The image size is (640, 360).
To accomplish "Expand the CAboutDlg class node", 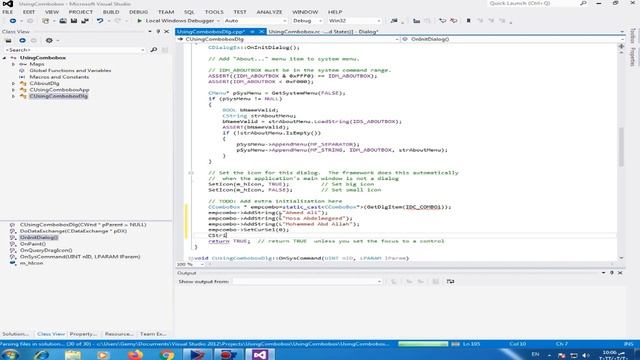I will 13,83.
